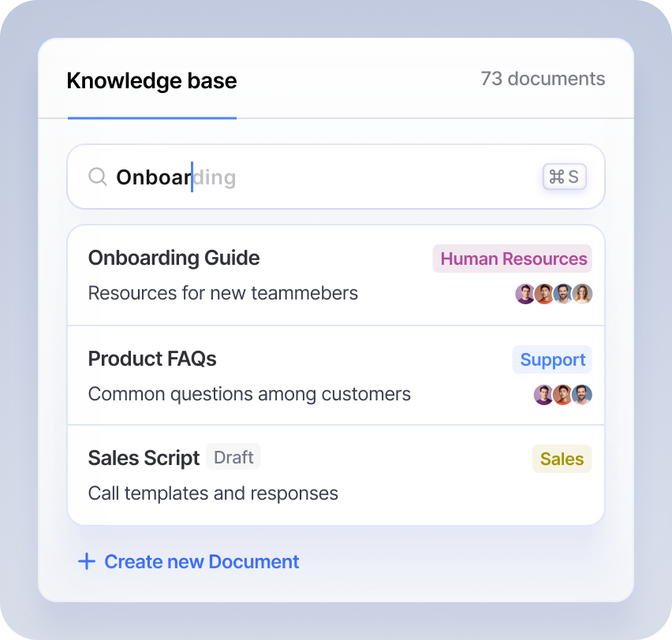The height and width of the screenshot is (640, 672).
Task: Click the first avatar on Onboarding Guide row
Action: 525,293
